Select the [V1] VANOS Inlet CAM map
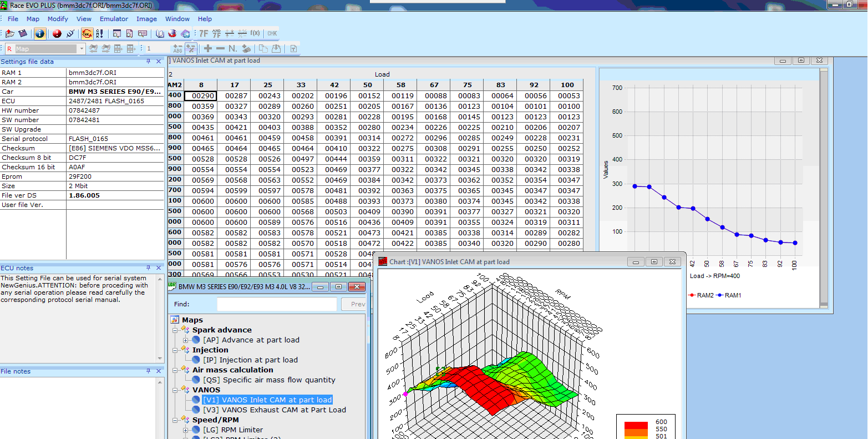Viewport: 868px width, 439px height. click(267, 400)
